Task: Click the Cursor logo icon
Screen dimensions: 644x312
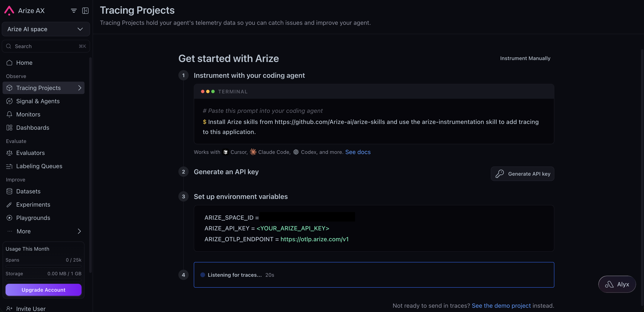Action: tap(226, 152)
